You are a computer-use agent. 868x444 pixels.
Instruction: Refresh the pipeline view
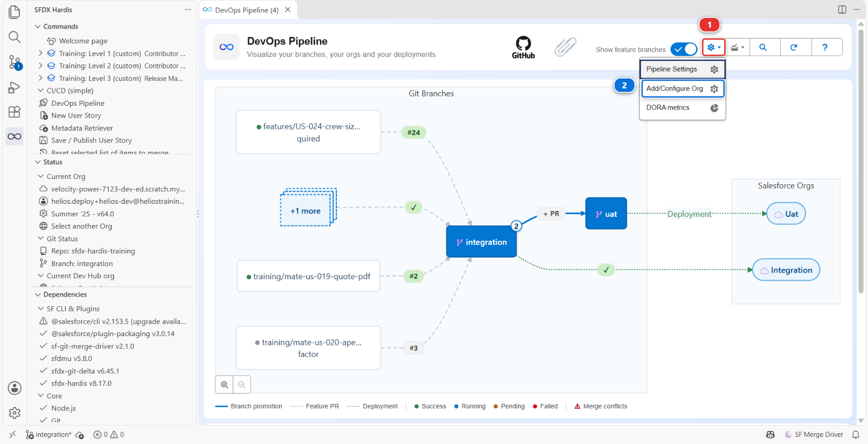pyautogui.click(x=794, y=47)
